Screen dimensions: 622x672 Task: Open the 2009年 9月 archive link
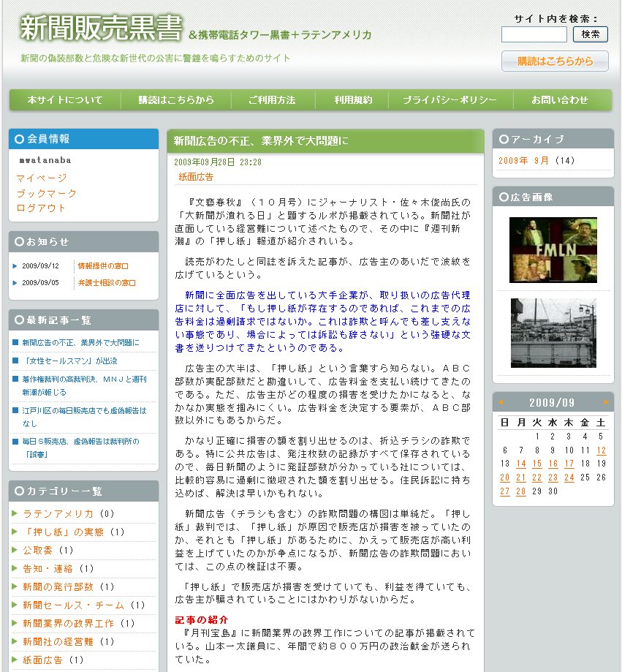coord(524,161)
